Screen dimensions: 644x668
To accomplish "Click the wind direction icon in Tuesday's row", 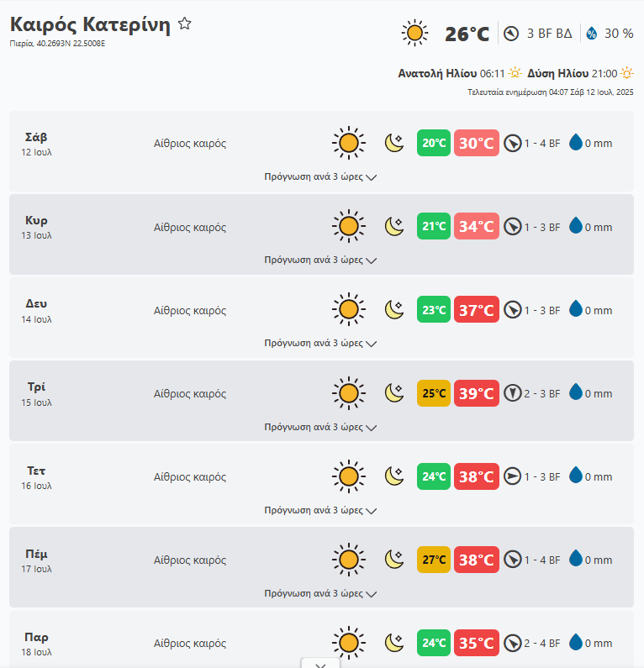I will pos(513,393).
